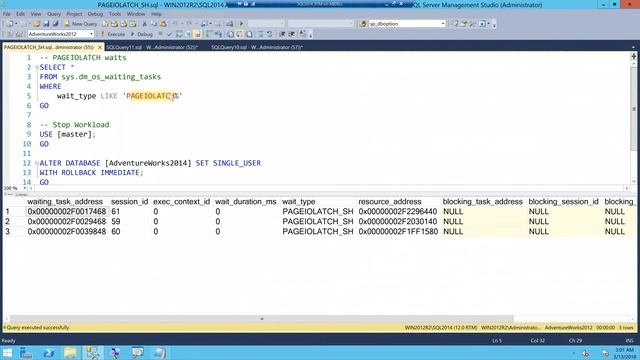Open the Tools menu
Image resolution: width=640 pixels, height=360 pixels.
115,14
